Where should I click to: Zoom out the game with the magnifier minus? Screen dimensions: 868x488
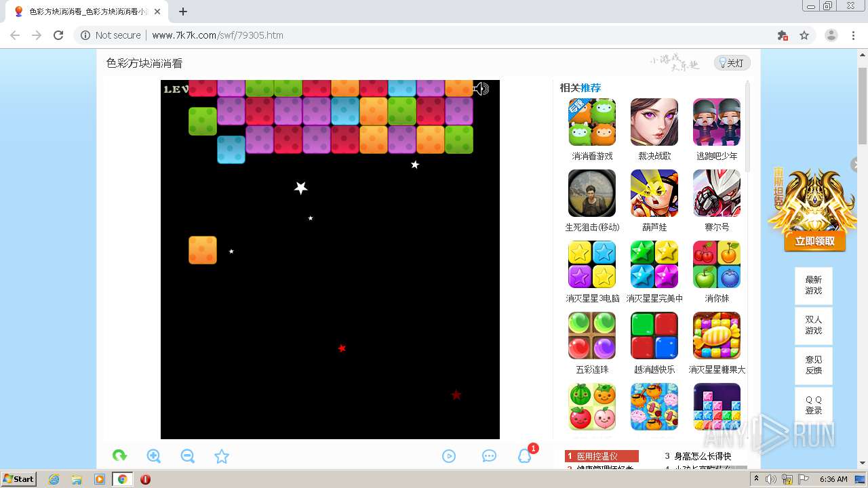tap(188, 456)
